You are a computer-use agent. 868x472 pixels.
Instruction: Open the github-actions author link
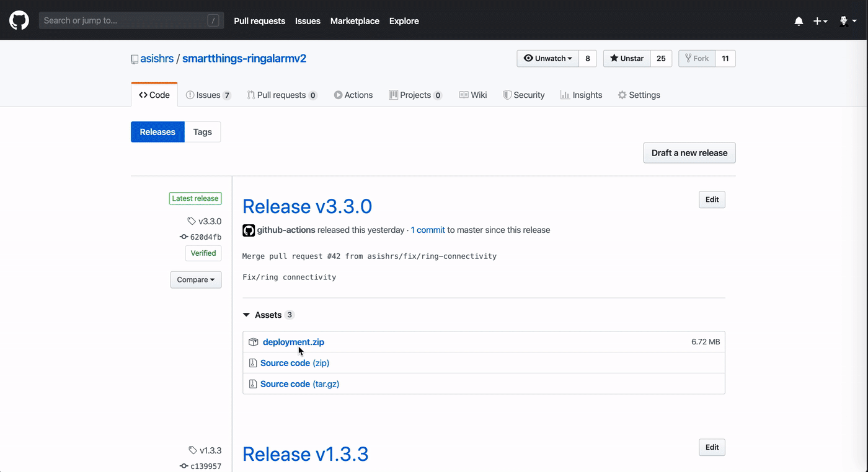click(286, 230)
